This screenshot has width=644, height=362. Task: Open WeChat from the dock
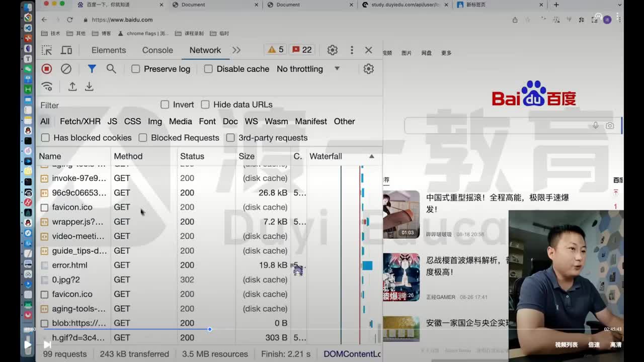(28, 69)
